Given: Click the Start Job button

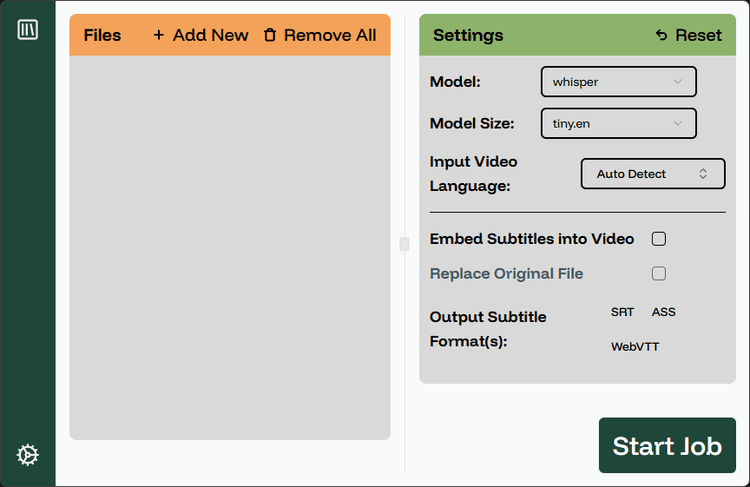Looking at the screenshot, I should (x=667, y=445).
